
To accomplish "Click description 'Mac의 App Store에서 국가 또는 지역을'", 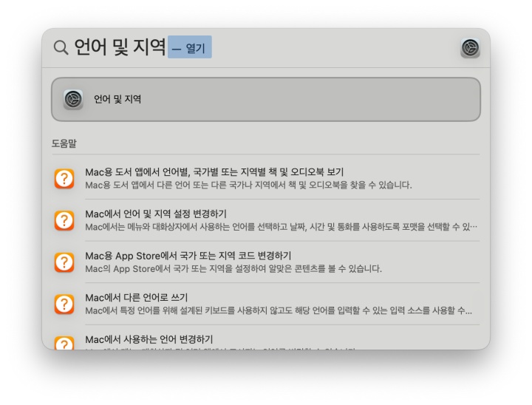I will click(233, 268).
